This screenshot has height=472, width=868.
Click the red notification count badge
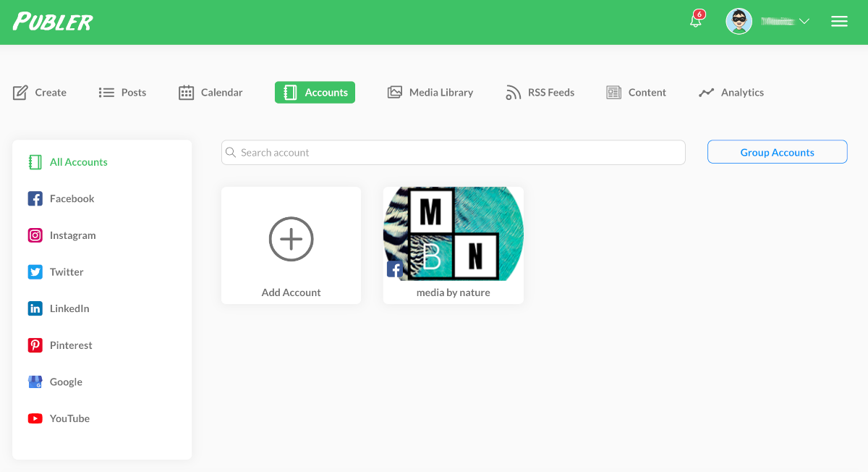tap(699, 14)
